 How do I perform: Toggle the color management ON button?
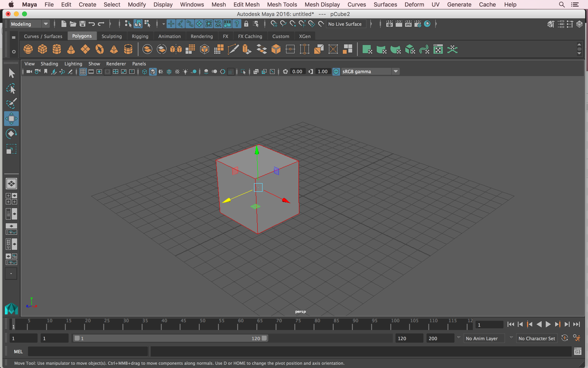pos(336,72)
